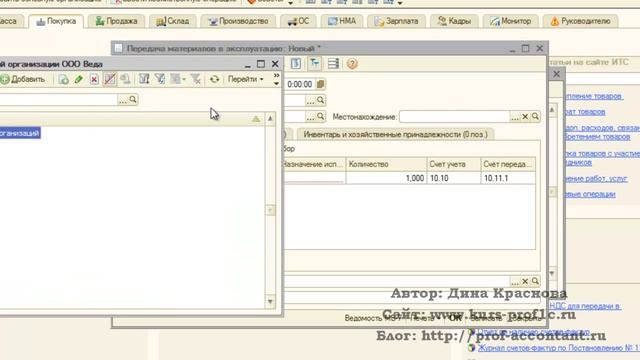Click the ellipsis button of Местонахождение field
The height and width of the screenshot is (360, 640).
coord(515,117)
